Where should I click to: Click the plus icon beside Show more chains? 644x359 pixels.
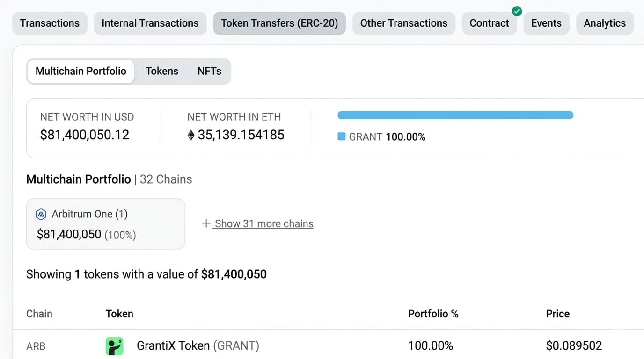coord(206,223)
